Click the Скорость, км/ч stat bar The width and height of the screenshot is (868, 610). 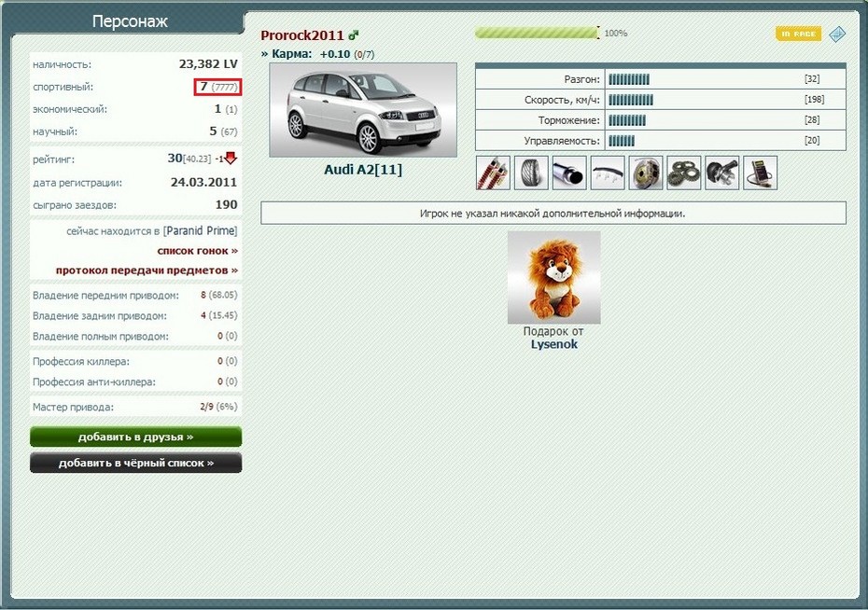click(x=631, y=100)
